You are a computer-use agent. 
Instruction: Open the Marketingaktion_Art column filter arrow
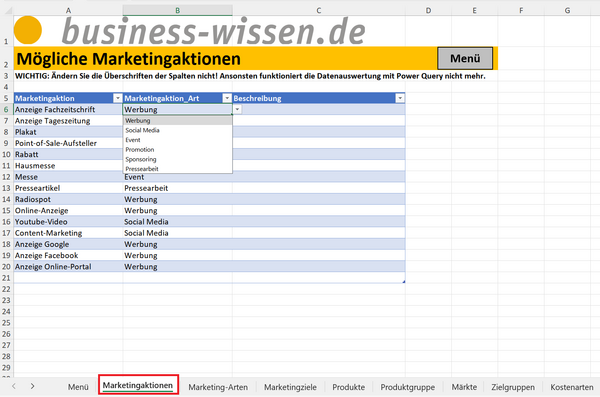tap(227, 98)
